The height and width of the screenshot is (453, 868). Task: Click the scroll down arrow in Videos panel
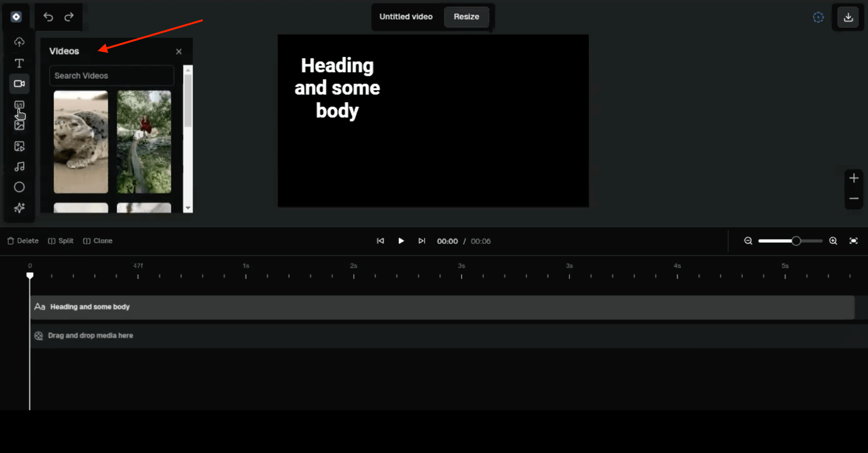(188, 208)
